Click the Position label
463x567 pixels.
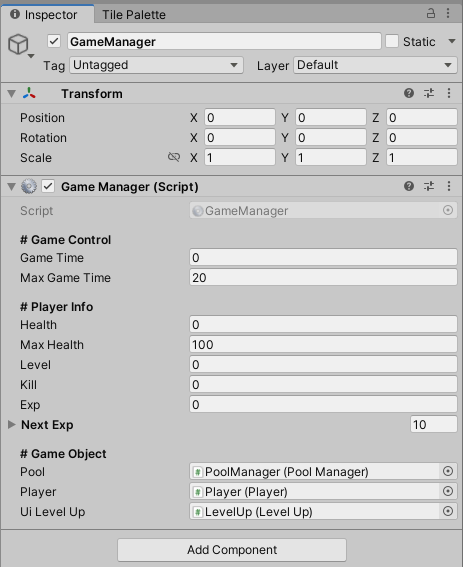coord(42,118)
